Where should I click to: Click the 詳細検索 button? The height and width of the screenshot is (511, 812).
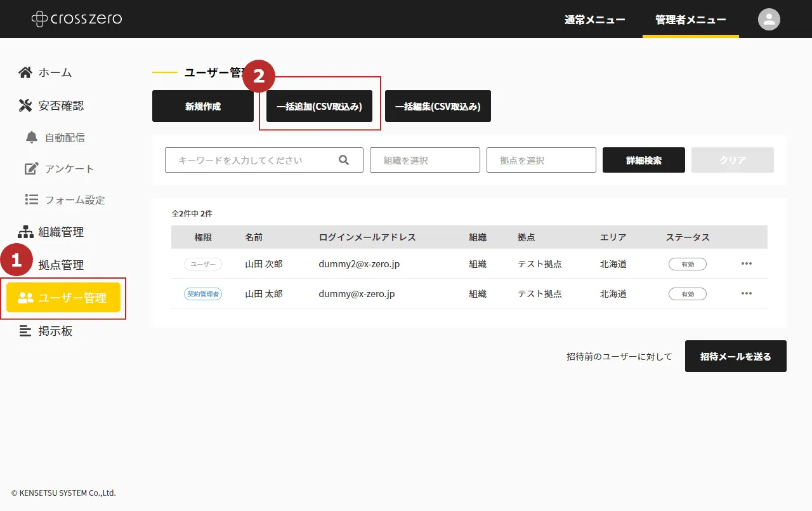[x=644, y=160]
